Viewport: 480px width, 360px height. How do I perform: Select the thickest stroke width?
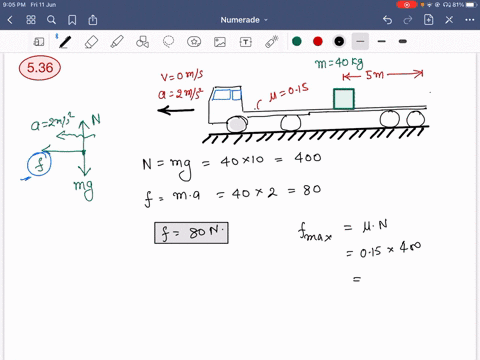coord(403,41)
